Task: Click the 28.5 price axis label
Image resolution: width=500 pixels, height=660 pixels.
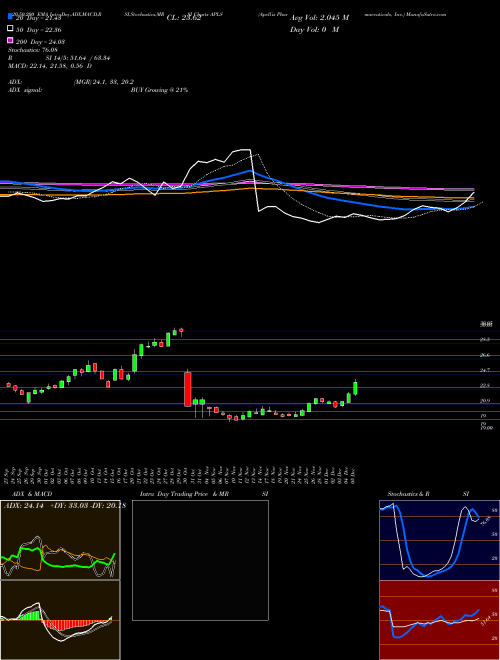Action: coord(484,339)
